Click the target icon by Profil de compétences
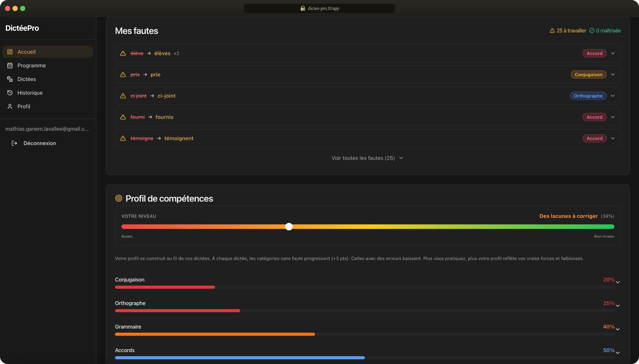The image size is (639, 364). pos(119,198)
